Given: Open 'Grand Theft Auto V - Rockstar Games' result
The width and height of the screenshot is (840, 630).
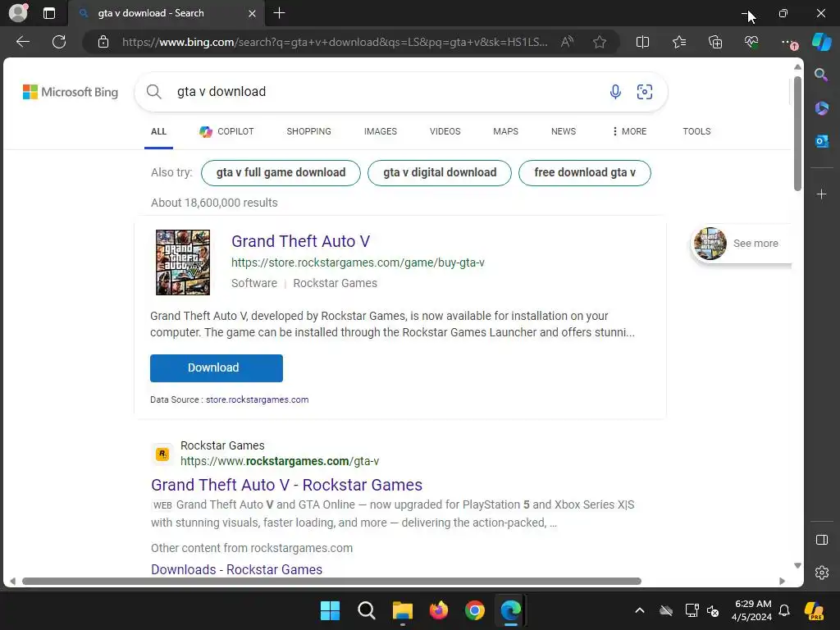Looking at the screenshot, I should tap(286, 485).
